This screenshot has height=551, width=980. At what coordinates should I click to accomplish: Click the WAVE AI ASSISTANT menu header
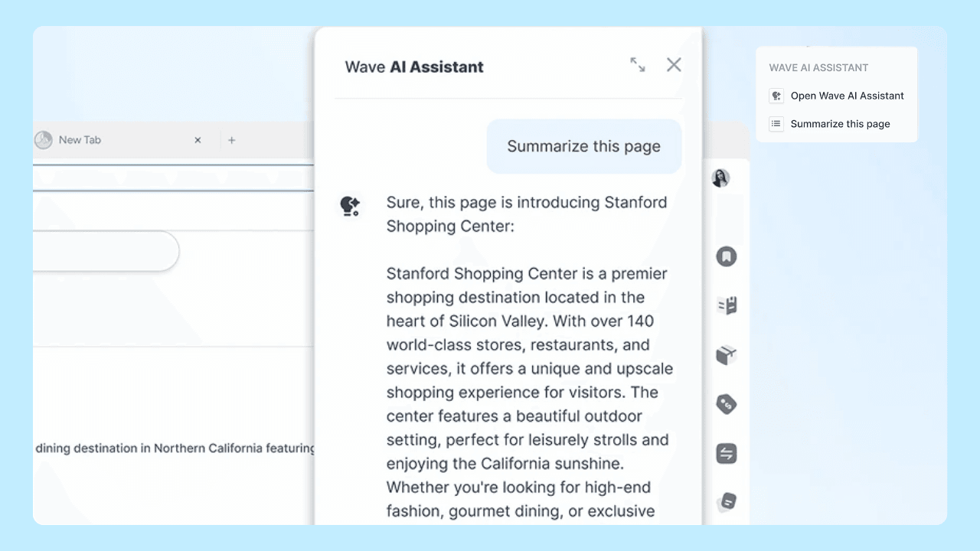coord(818,67)
